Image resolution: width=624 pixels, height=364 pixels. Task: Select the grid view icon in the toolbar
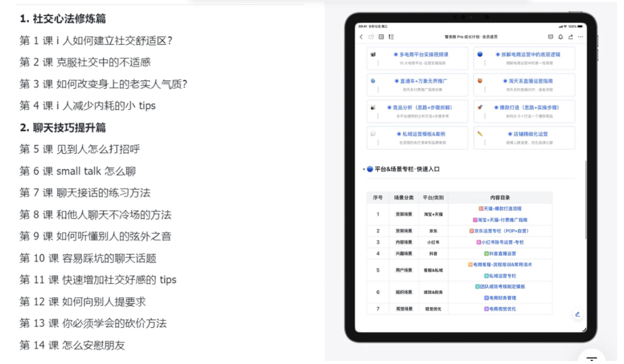(380, 37)
